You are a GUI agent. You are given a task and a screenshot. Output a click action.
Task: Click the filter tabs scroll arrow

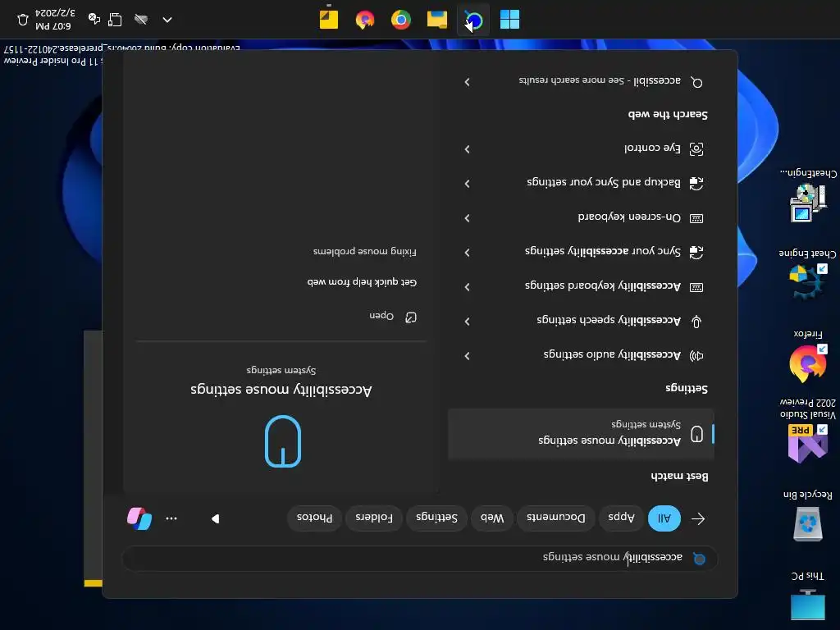[x=216, y=518]
